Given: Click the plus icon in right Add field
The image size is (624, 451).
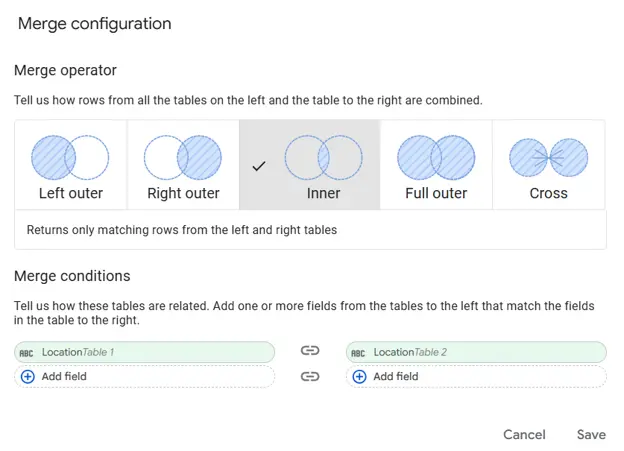Looking at the screenshot, I should (x=360, y=377).
